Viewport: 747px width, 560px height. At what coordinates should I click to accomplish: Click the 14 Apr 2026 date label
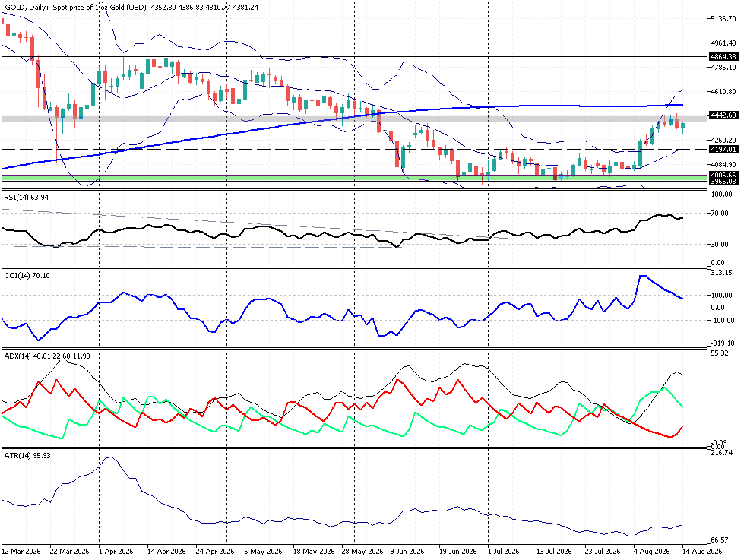166,552
